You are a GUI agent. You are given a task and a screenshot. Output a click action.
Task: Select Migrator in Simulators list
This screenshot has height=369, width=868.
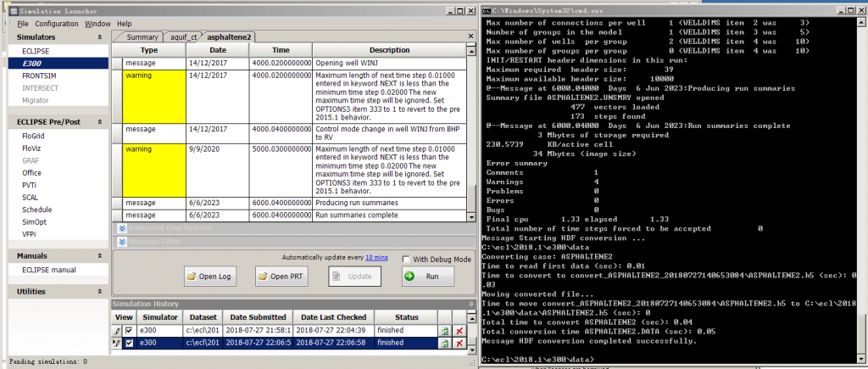click(x=36, y=100)
